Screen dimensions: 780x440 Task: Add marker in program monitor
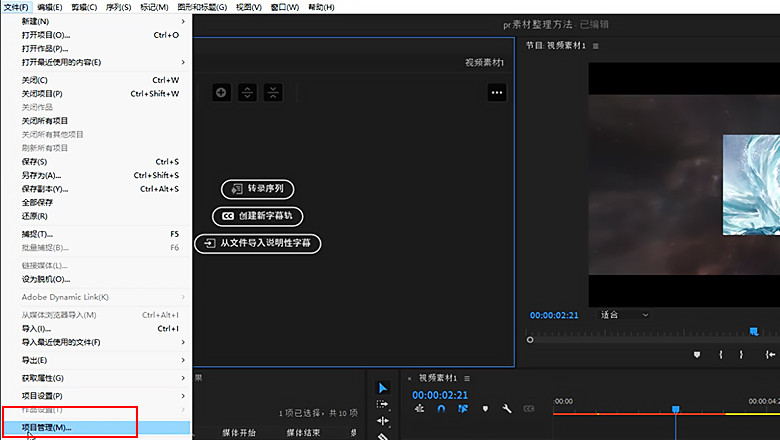[697, 354]
